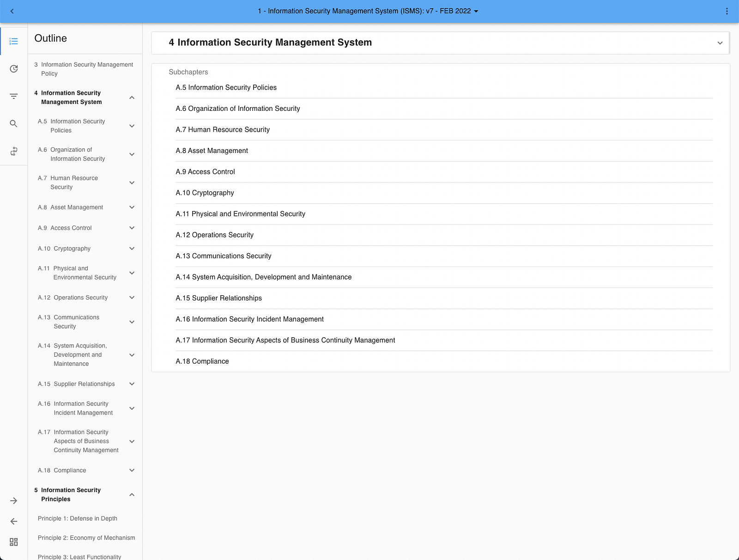Open subchapter A.13 Communications Security
Screen dimensions: 739x560
point(224,256)
